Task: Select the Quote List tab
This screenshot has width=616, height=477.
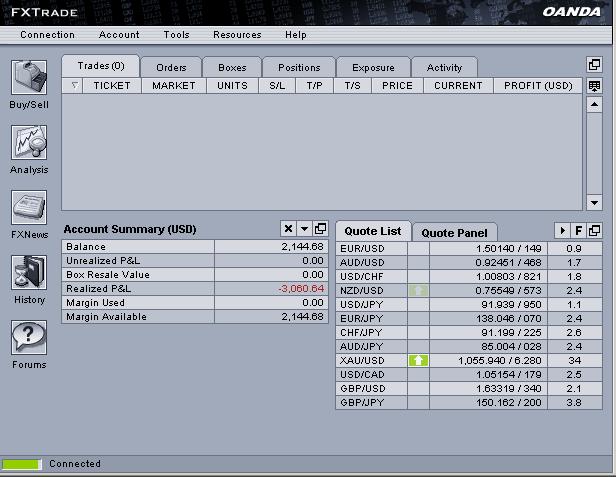Action: click(373, 231)
